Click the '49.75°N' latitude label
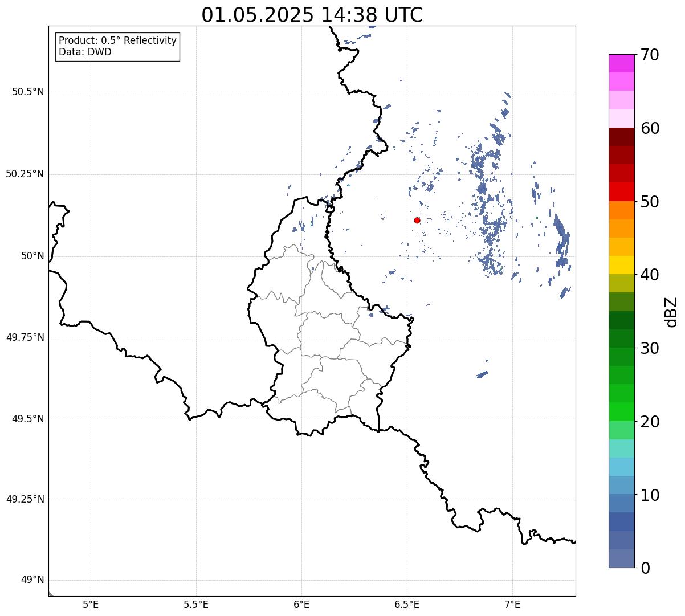The width and height of the screenshot is (685, 616). tap(25, 338)
